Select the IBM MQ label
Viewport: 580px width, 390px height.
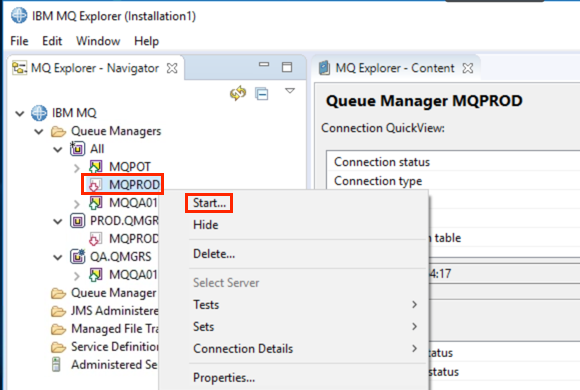pos(74,113)
